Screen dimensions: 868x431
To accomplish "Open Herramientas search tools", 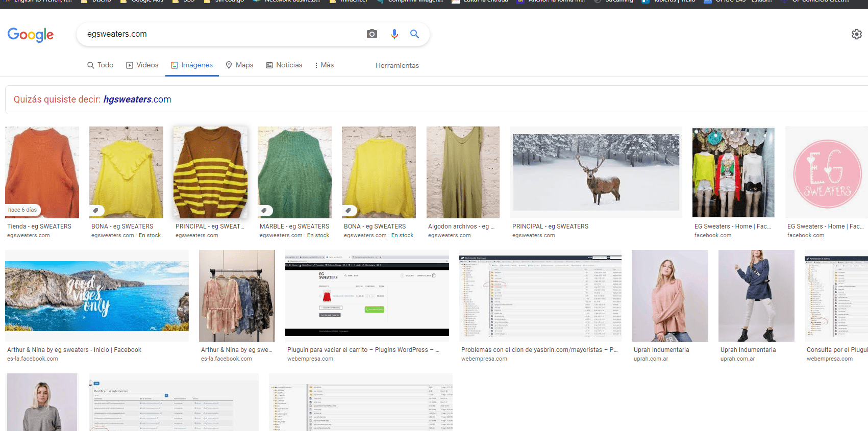I will (397, 65).
